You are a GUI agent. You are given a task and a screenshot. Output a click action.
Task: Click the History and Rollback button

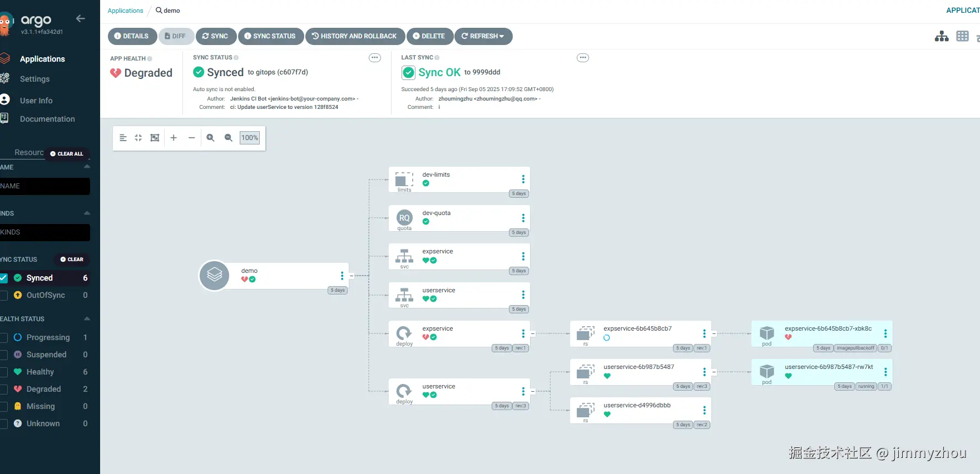click(354, 36)
